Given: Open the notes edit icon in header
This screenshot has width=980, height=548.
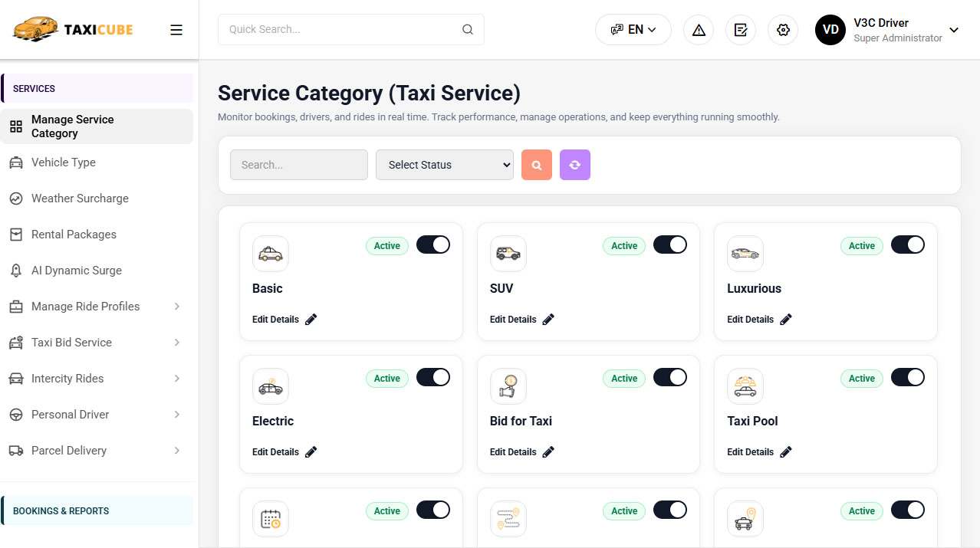Looking at the screenshot, I should (x=741, y=30).
